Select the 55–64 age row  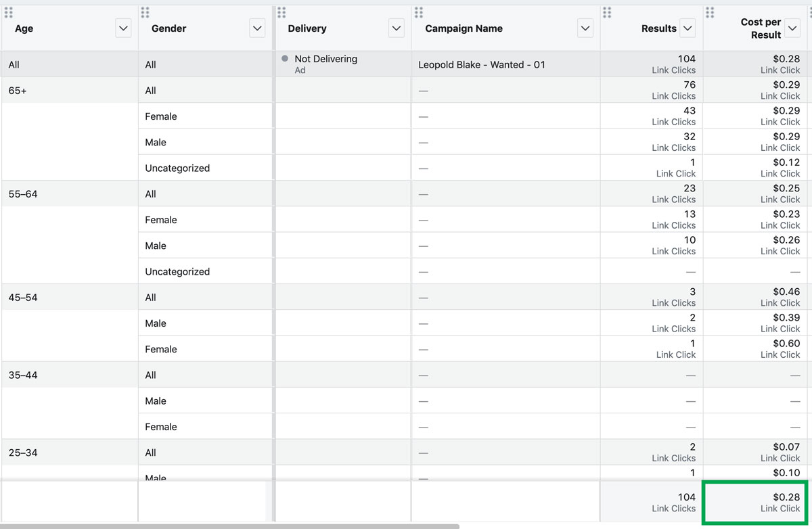tap(406, 194)
